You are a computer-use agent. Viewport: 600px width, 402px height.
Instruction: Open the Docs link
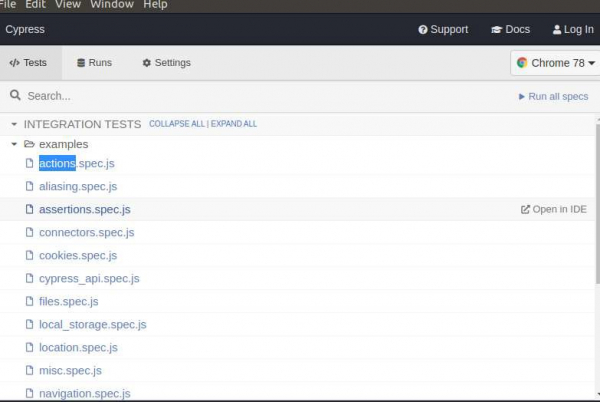tap(510, 29)
